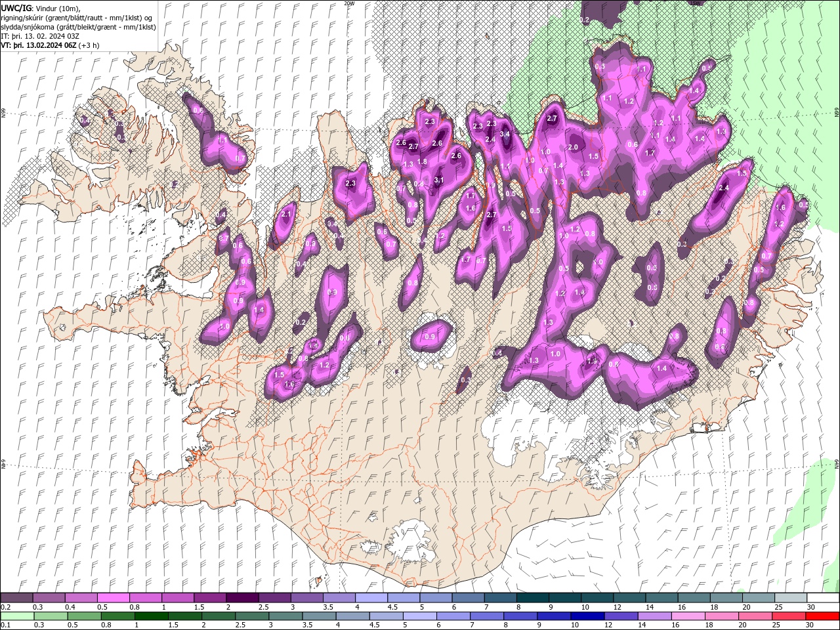Click the 'slydda/snjókoma' legend description line
840x630 pixels.
[79, 27]
